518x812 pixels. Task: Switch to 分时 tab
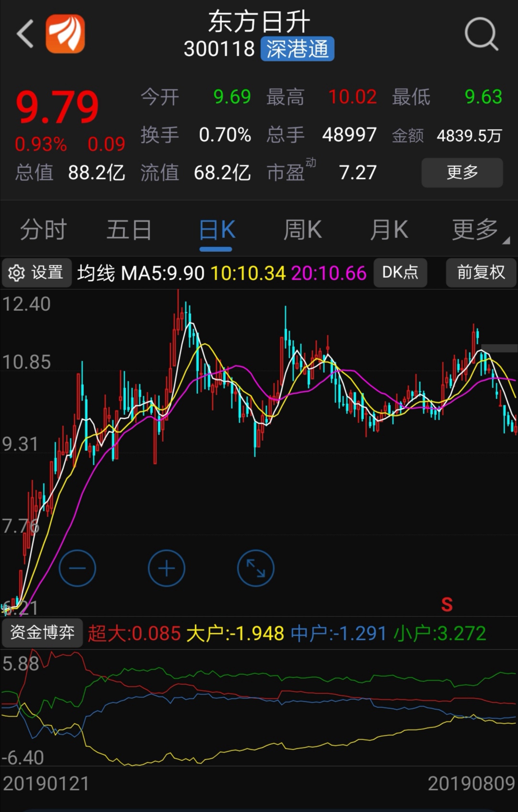pos(43,230)
